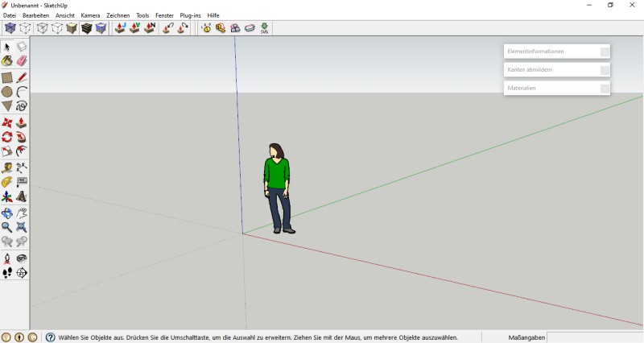Open the Plug-ins menu

(x=190, y=15)
